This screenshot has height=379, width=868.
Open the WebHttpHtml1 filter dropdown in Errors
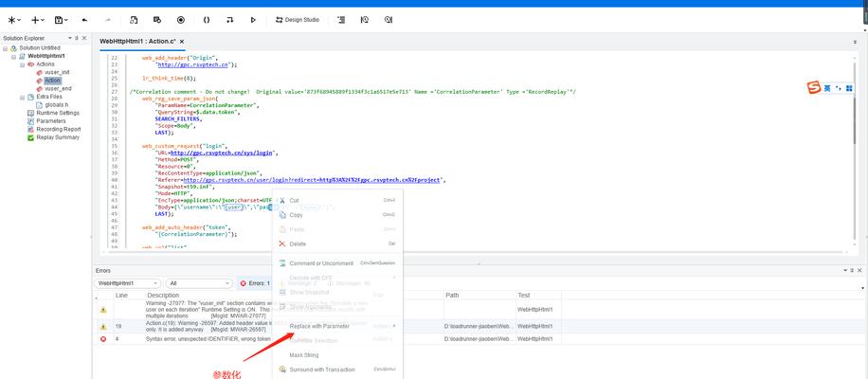[x=128, y=283]
